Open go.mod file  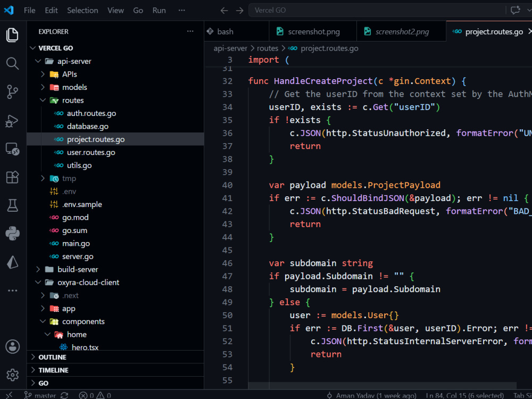click(115, 218)
